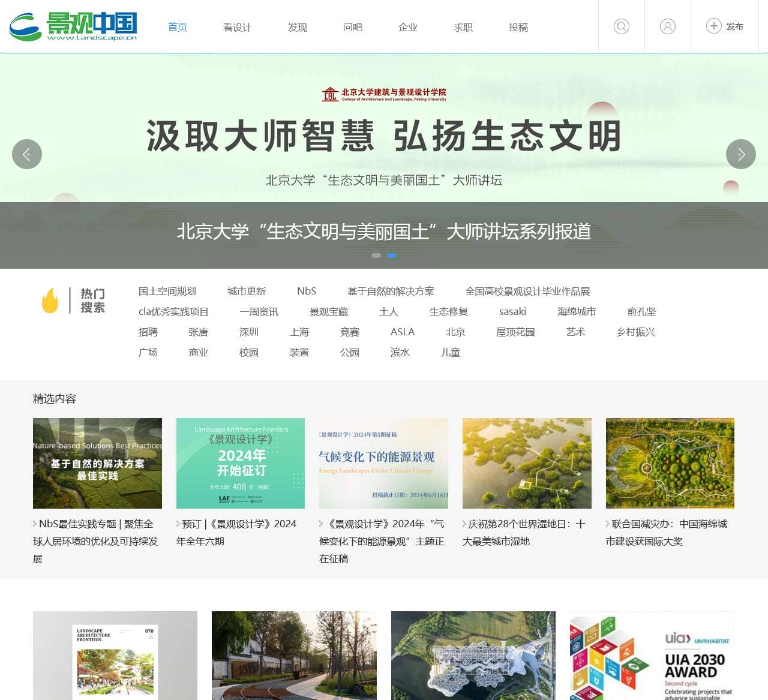Search hot keyword 屋顶花园
Image resolution: width=768 pixels, height=700 pixels.
(x=515, y=332)
